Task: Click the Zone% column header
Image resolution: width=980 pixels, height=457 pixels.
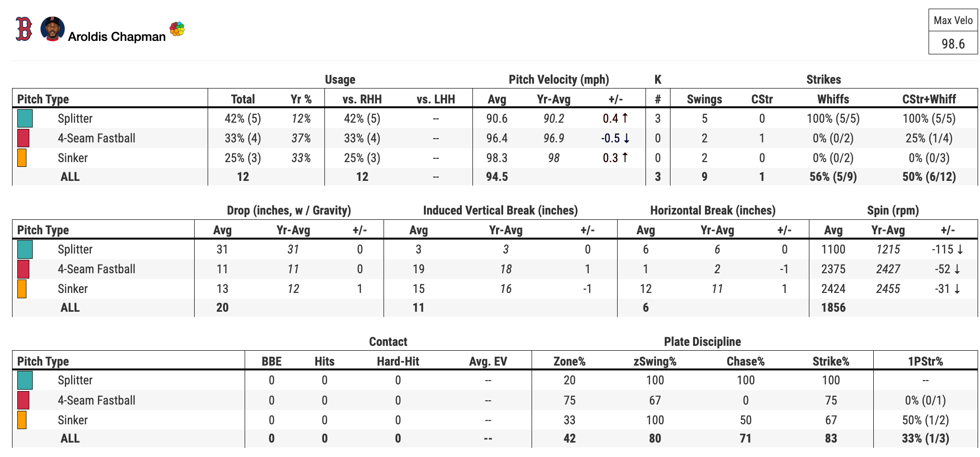Action: [x=569, y=361]
